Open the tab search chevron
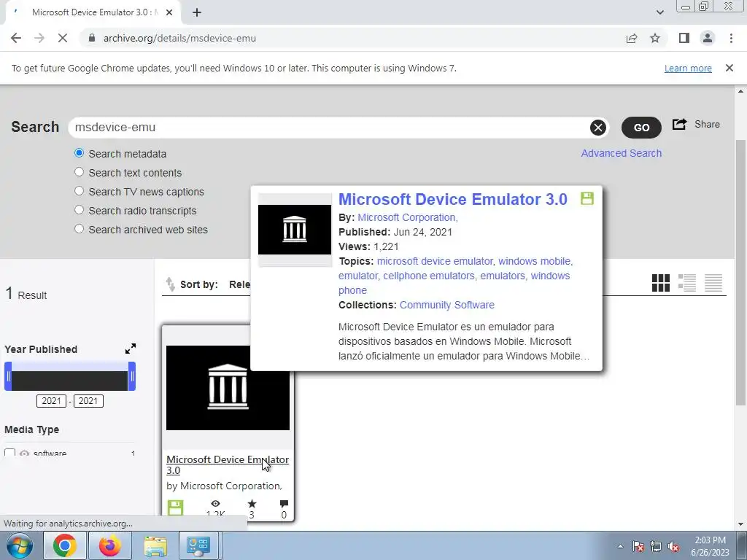Viewport: 747px width, 560px height. tap(659, 12)
